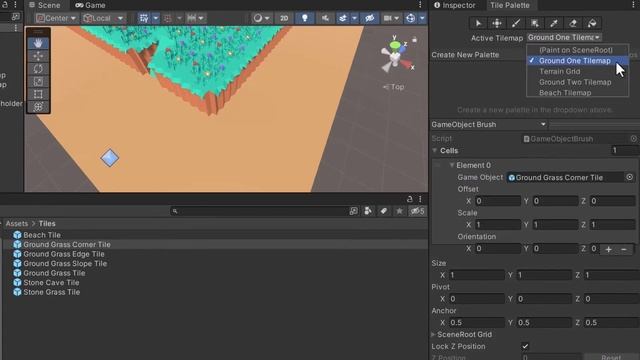The height and width of the screenshot is (360, 640).
Task: Toggle 2D view mode in Scene
Action: coord(284,18)
